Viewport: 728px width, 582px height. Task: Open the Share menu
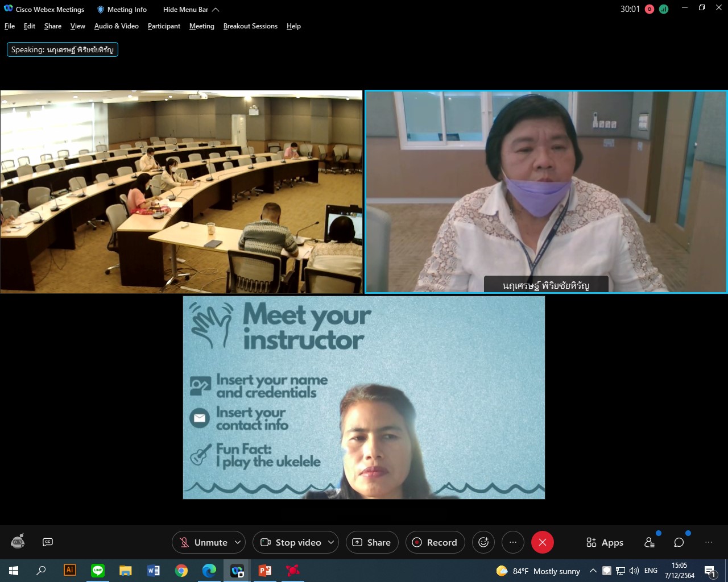(x=53, y=26)
